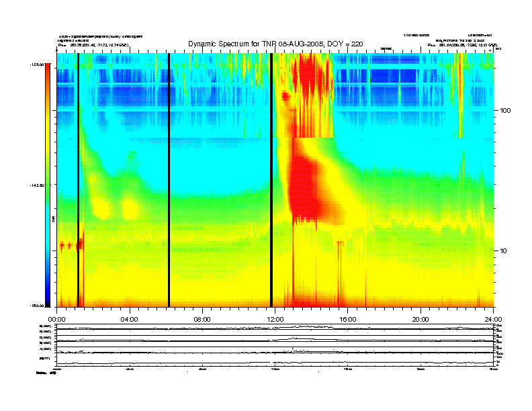Click the 100 frequency axis label

(505, 111)
